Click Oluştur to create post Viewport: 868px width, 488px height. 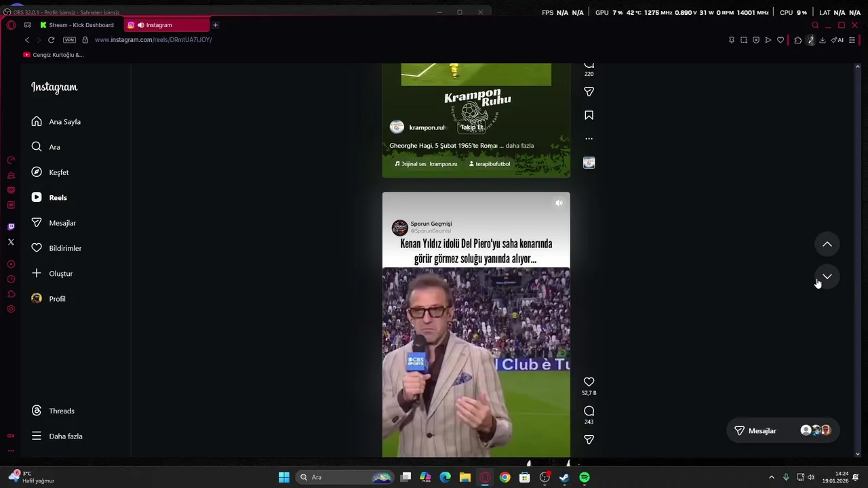tap(52, 273)
